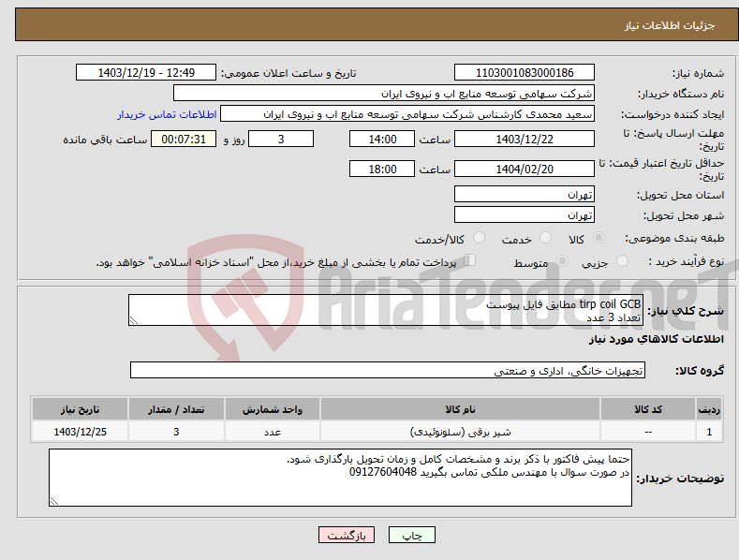Select the متوسط purchase type radio

562,260
